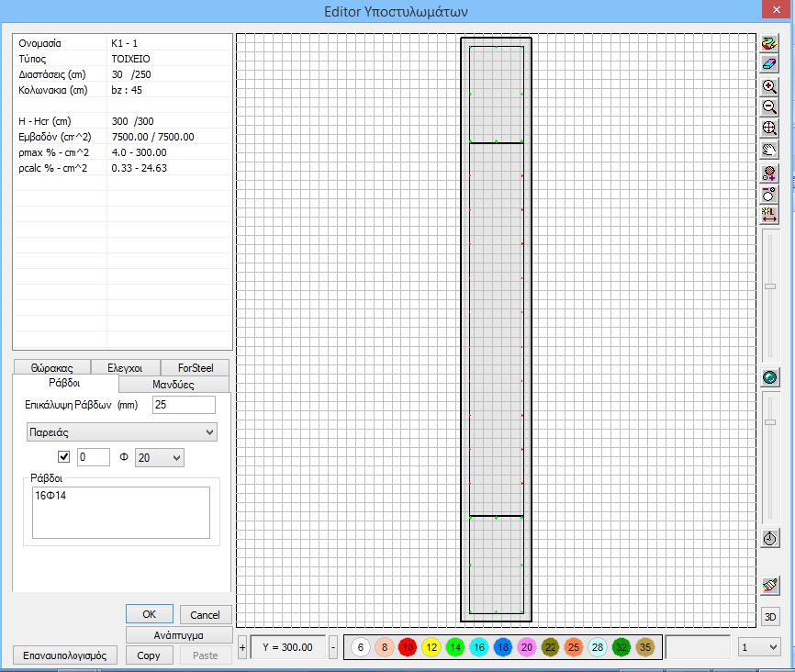Viewport: 795px width, 672px height.
Task: Choose the green 14 diameter circle
Action: (455, 647)
